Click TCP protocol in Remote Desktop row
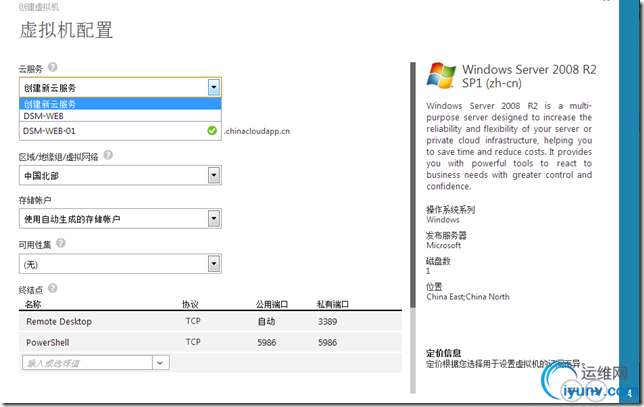Image resolution: width=644 pixels, height=407 pixels. (x=193, y=321)
